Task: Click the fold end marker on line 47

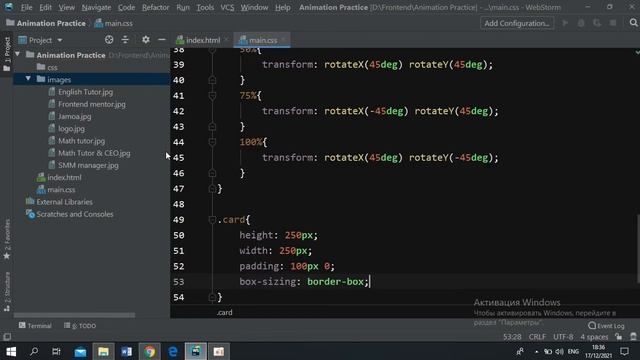Action: 212,189
